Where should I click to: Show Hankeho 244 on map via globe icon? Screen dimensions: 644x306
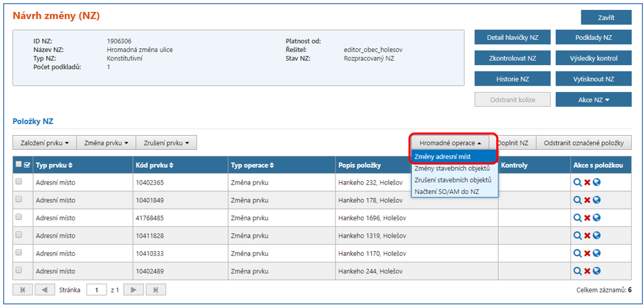(596, 271)
